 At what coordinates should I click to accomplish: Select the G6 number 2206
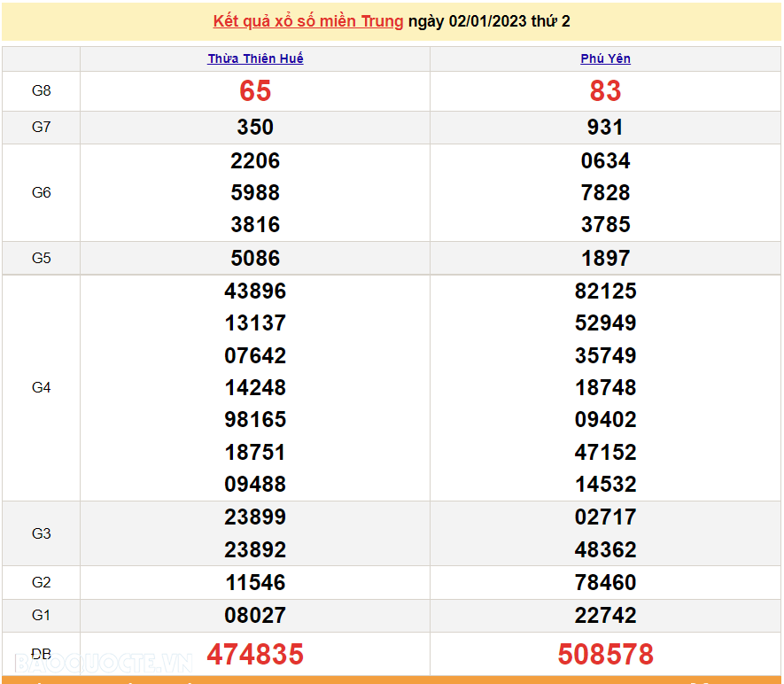[x=254, y=160]
